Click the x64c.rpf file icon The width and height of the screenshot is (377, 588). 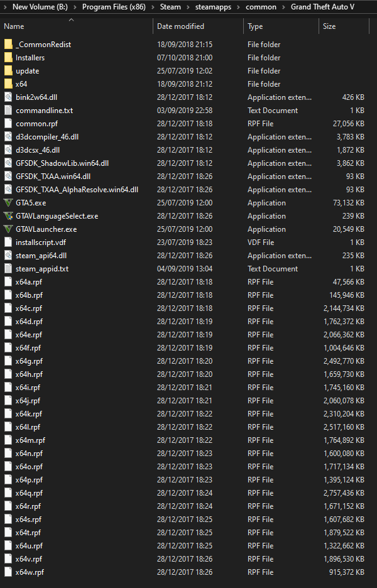8,308
